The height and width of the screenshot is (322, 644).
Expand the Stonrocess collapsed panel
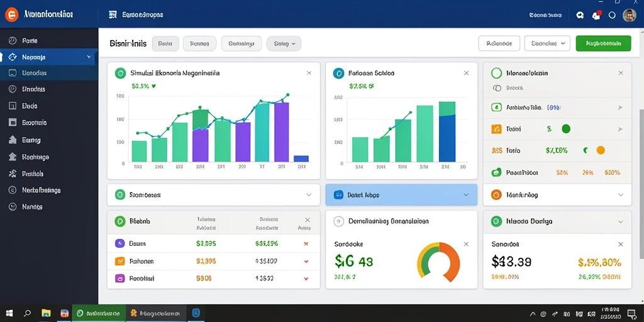click(309, 195)
